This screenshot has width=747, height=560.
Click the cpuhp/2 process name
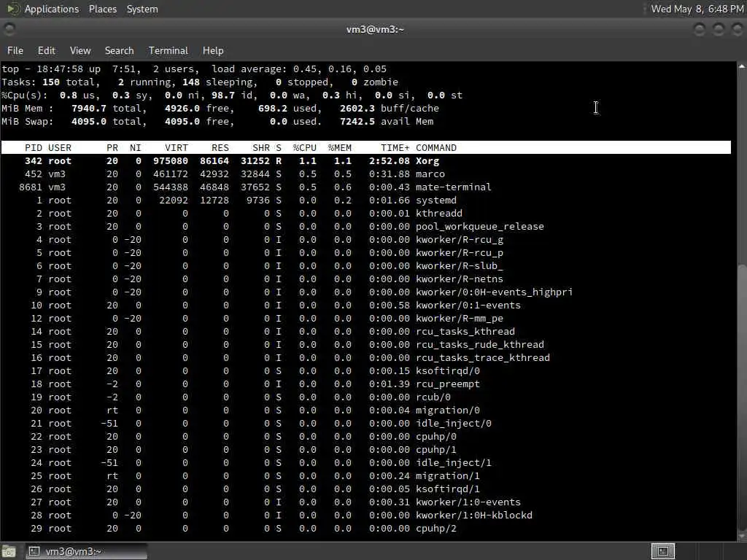436,529
